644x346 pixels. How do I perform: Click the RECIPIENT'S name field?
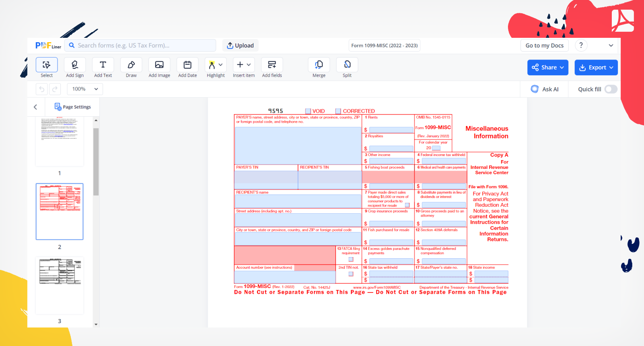298,201
